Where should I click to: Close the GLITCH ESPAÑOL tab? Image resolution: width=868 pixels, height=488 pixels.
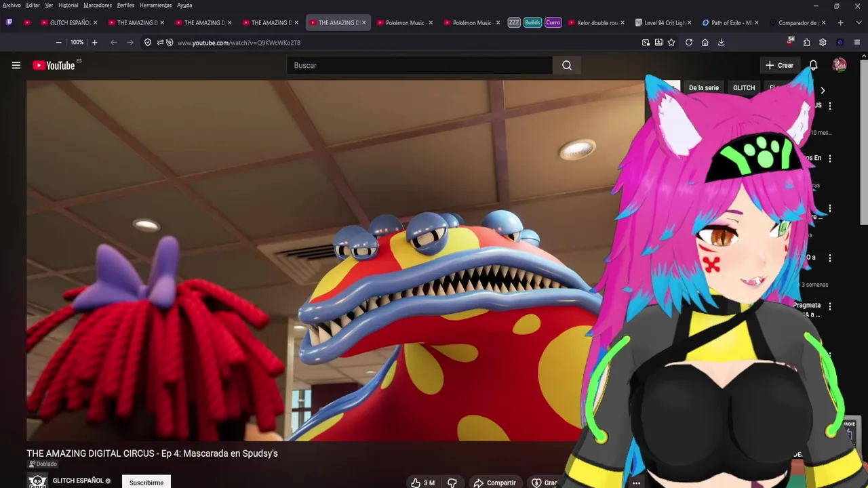click(x=95, y=22)
